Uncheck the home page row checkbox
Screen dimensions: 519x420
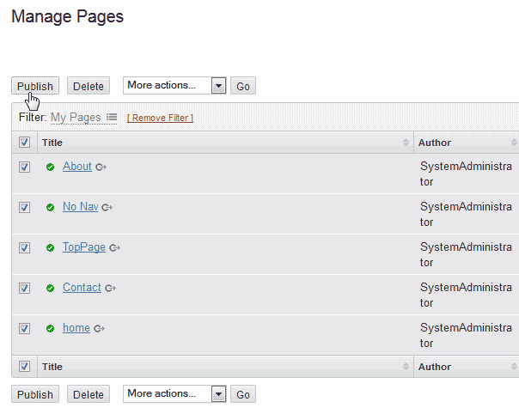click(24, 328)
